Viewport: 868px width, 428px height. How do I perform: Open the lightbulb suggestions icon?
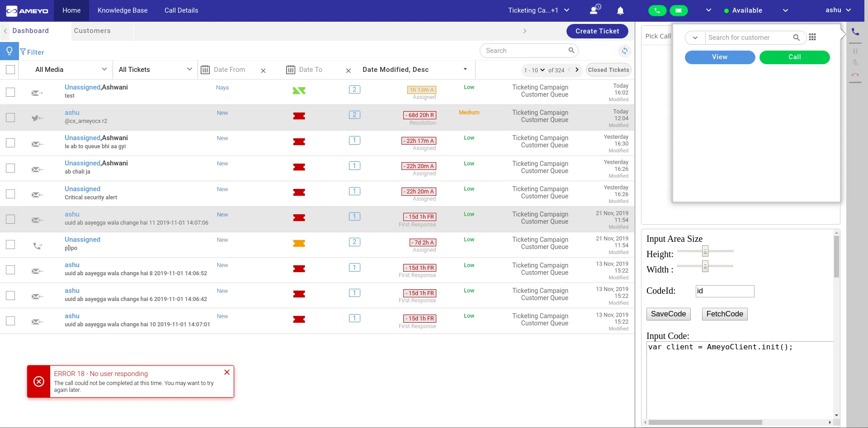9,51
